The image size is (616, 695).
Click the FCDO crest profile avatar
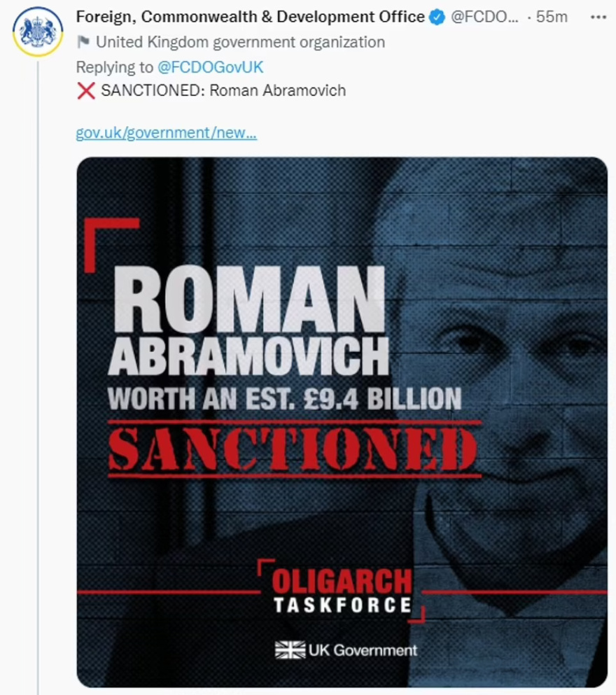pyautogui.click(x=38, y=31)
